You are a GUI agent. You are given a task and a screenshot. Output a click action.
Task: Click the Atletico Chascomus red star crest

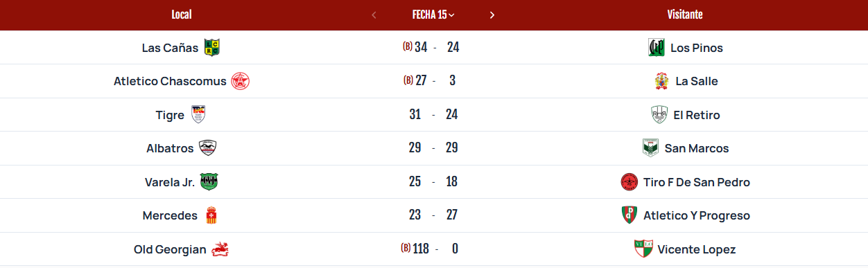tap(241, 81)
